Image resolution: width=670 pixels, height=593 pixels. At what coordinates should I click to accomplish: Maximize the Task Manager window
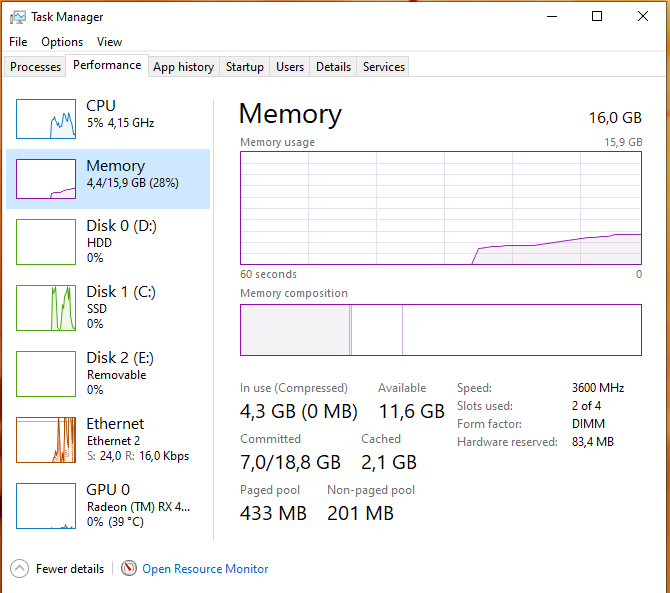[x=597, y=17]
